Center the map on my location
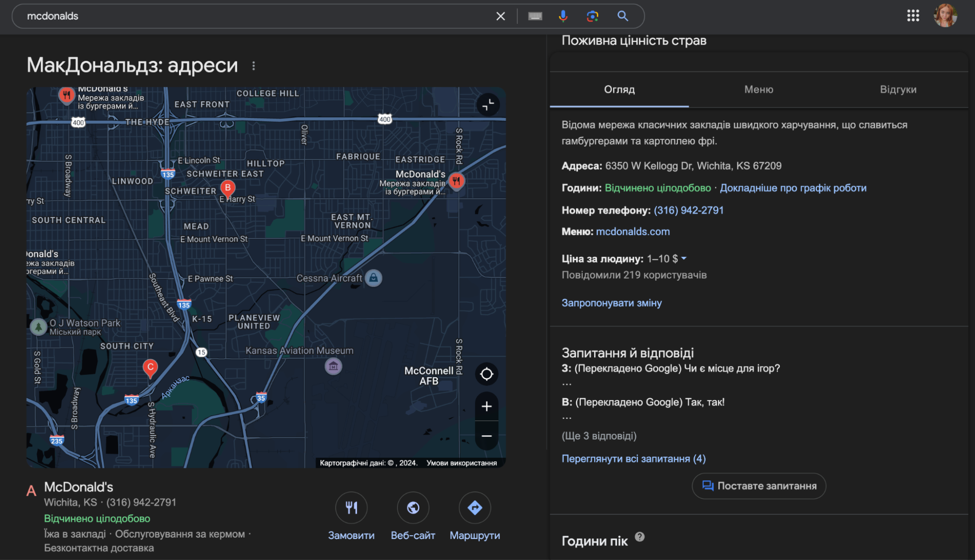The image size is (975, 560). click(486, 374)
